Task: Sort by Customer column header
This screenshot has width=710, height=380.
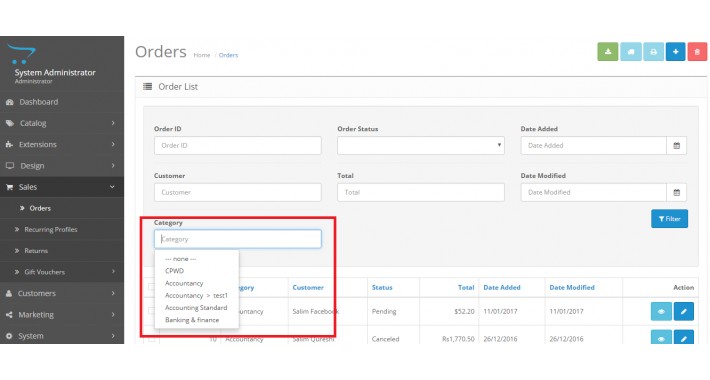Action: coord(308,288)
